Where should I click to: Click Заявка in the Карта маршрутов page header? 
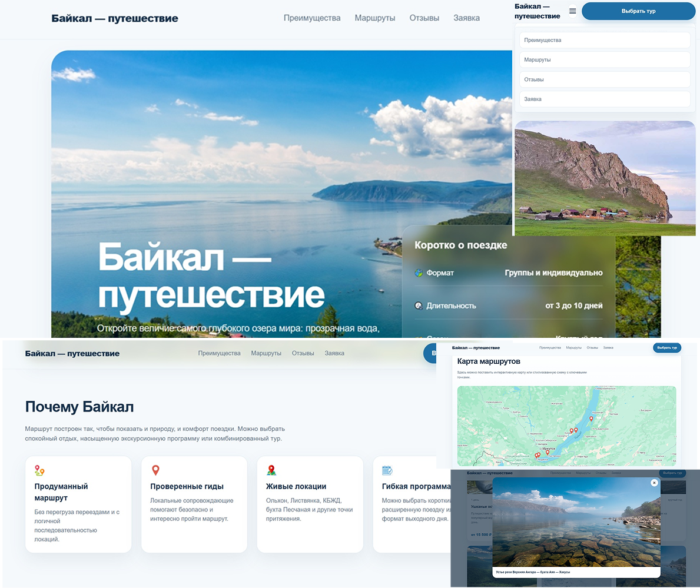coord(608,347)
